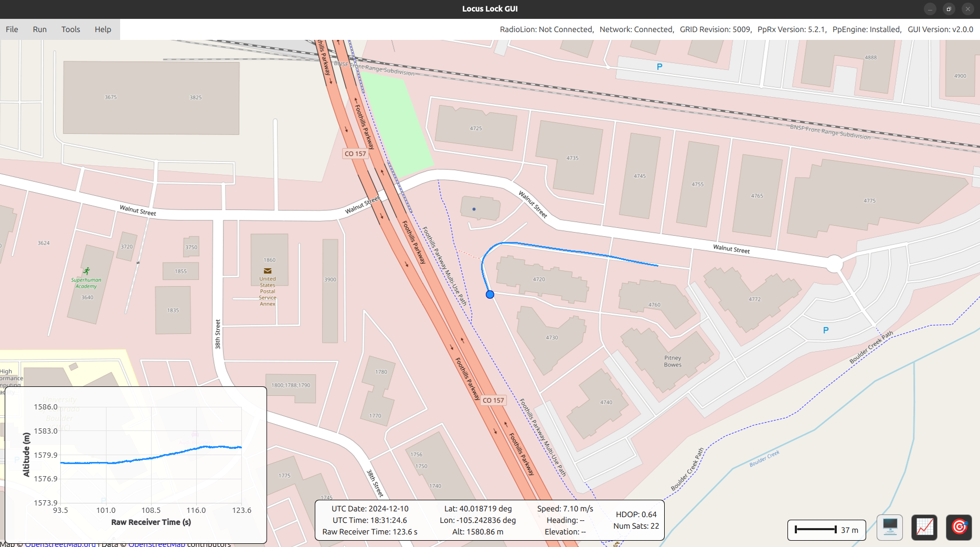Click the lower CO 157 highway shield
Image resolution: width=980 pixels, height=547 pixels.
493,401
